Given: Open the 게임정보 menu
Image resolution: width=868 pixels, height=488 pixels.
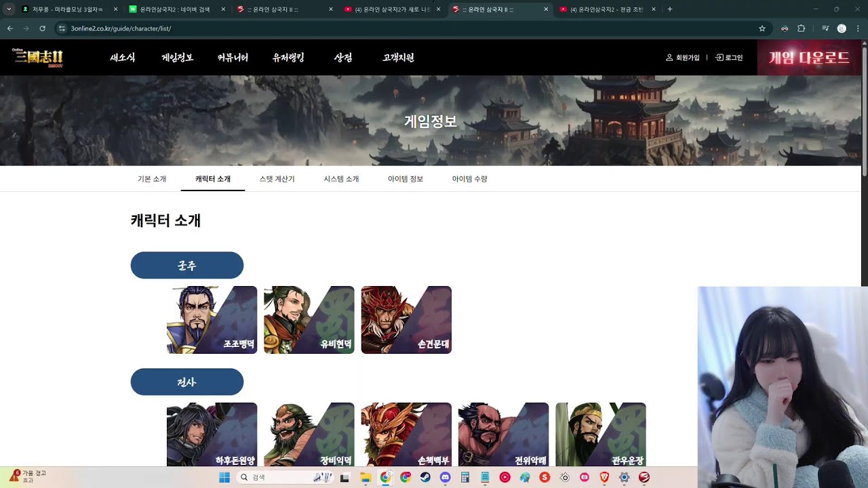Looking at the screenshot, I should pos(178,58).
